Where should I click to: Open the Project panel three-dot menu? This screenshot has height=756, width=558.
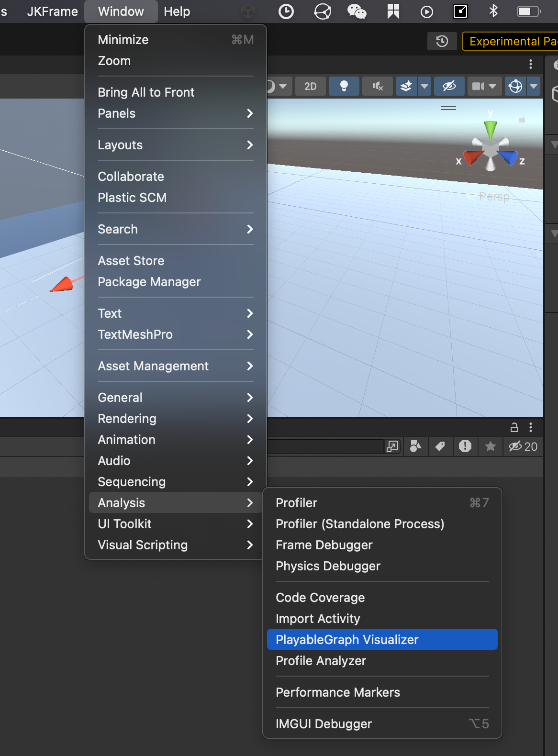[x=531, y=427]
